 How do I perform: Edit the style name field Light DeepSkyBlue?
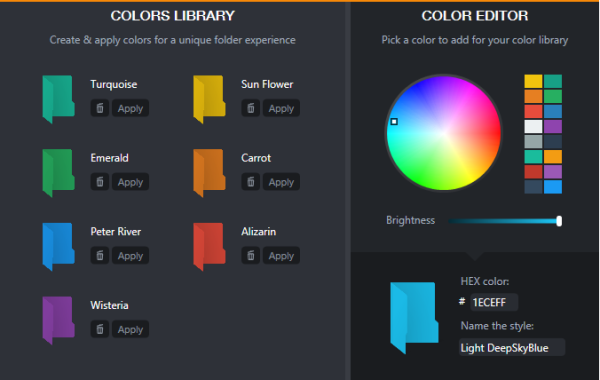[x=512, y=347]
